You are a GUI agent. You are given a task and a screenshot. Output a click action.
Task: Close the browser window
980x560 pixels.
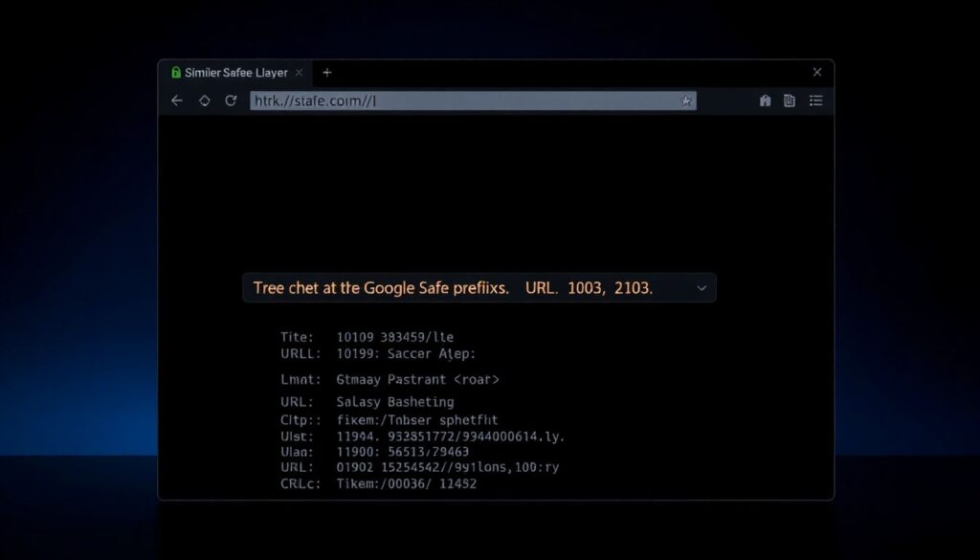[816, 72]
